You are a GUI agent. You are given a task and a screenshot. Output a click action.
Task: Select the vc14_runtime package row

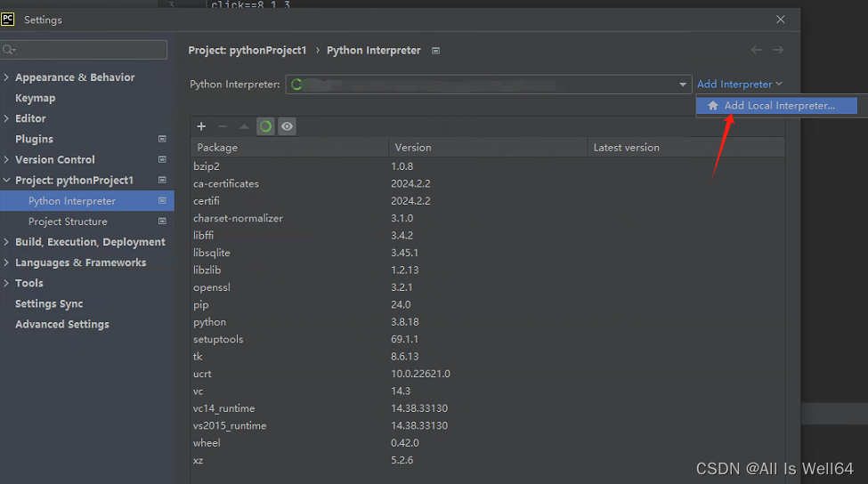click(487, 408)
